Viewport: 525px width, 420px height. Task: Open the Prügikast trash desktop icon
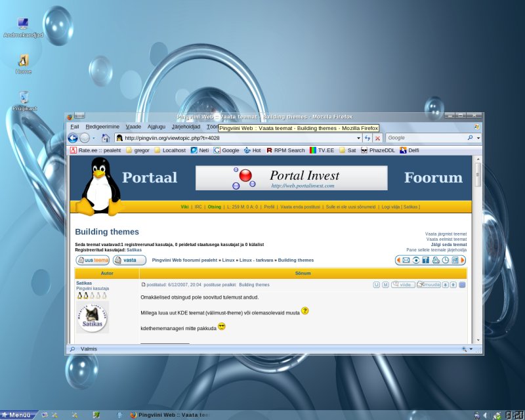24,101
